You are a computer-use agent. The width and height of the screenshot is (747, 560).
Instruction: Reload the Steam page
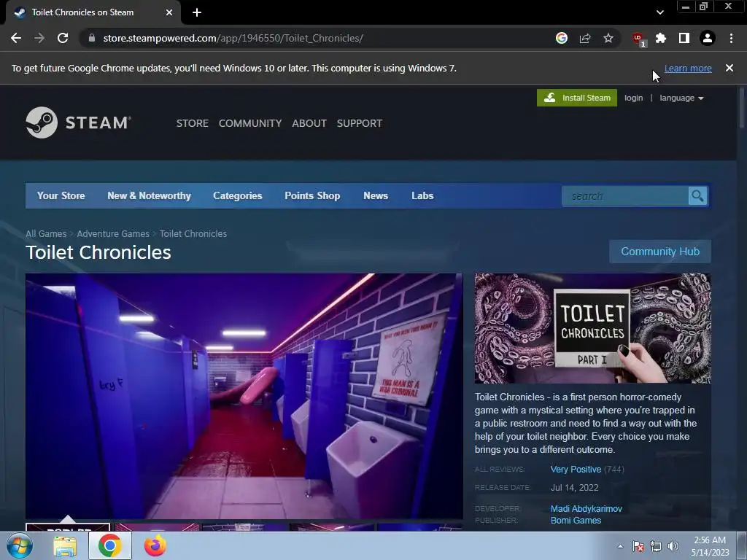[63, 38]
